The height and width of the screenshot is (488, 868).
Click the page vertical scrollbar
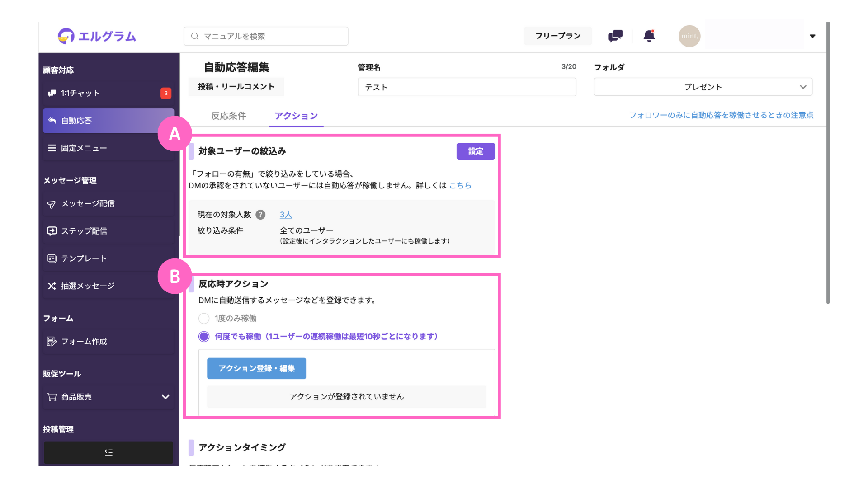(x=828, y=163)
